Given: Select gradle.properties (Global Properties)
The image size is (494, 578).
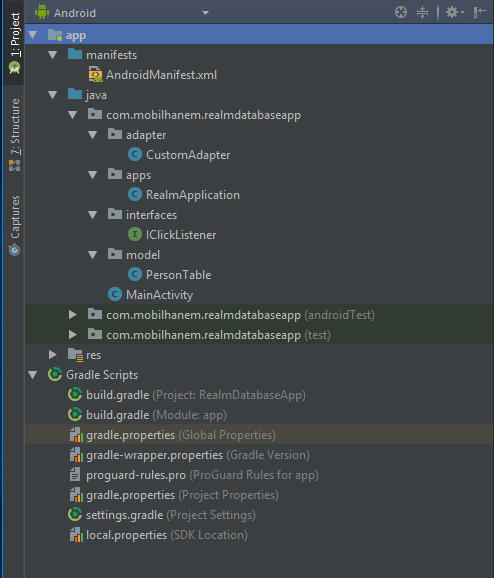Looking at the screenshot, I should click(x=181, y=435).
